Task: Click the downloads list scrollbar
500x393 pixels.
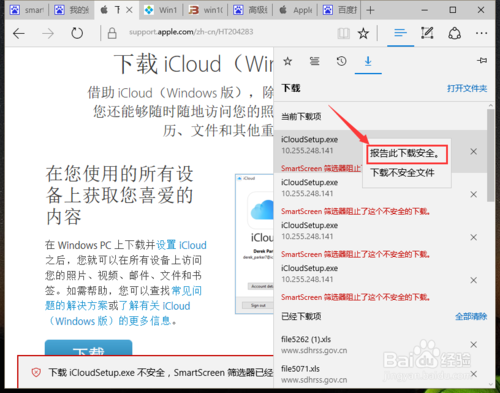Action: [490, 155]
